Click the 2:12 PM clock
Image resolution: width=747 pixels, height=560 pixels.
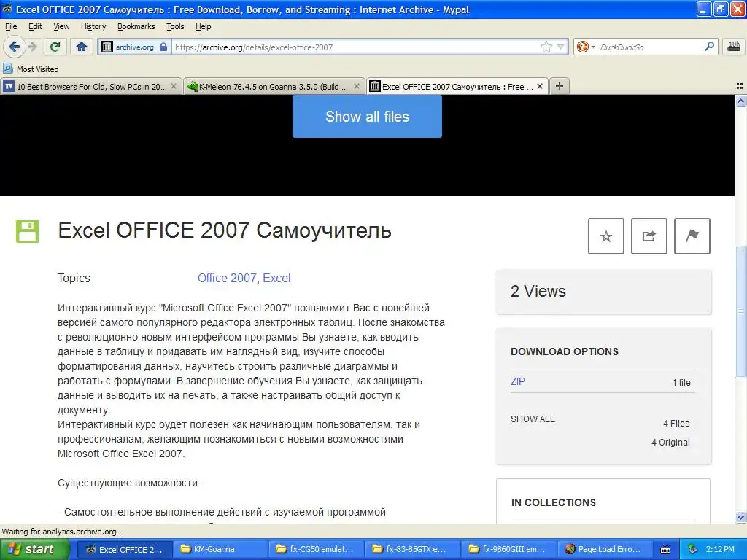point(720,550)
